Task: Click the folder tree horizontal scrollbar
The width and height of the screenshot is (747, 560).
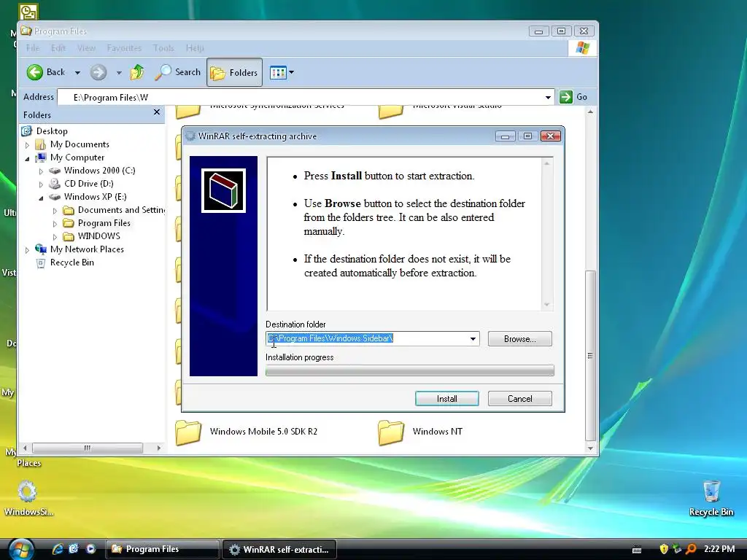Action: 88,448
